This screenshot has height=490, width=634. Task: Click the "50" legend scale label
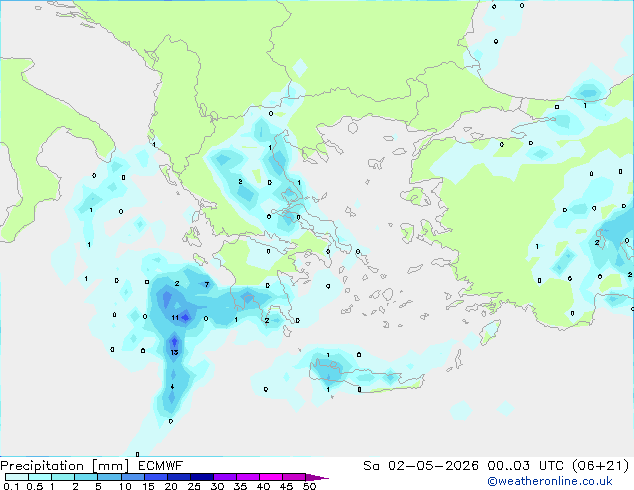pos(309,486)
